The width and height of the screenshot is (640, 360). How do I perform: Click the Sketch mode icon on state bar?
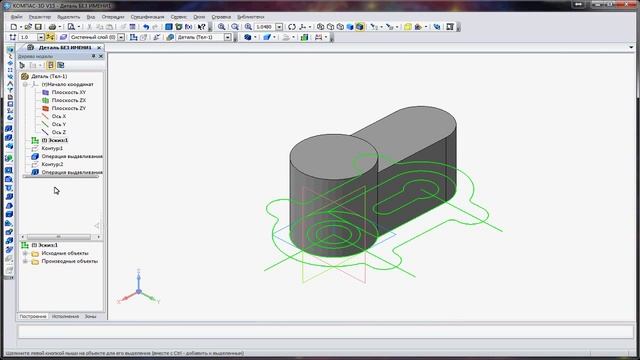(133, 37)
